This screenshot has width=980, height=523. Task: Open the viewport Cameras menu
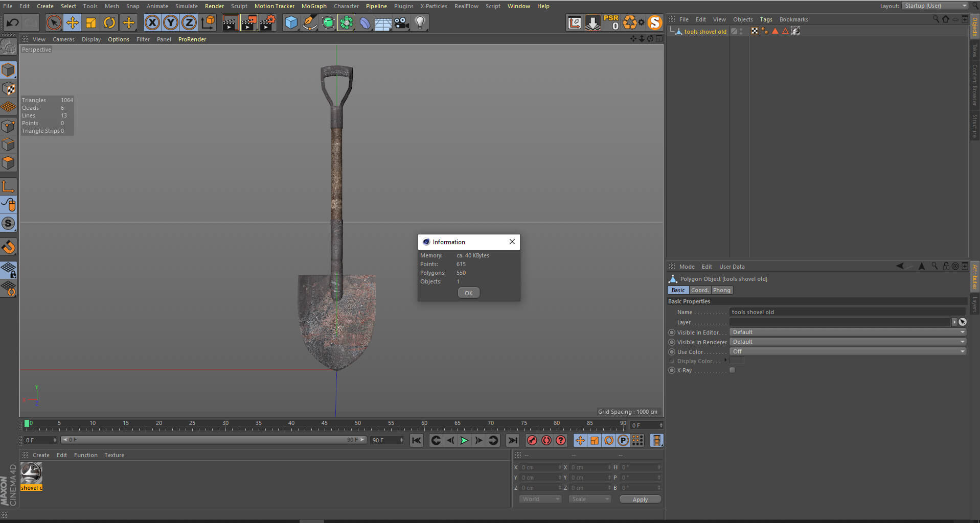63,39
